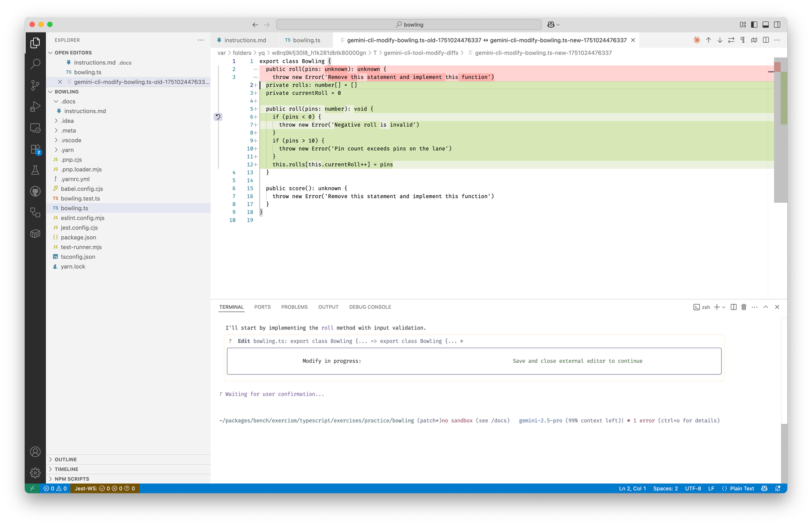Open the Accounts menu icon
812x526 pixels.
coord(35,452)
